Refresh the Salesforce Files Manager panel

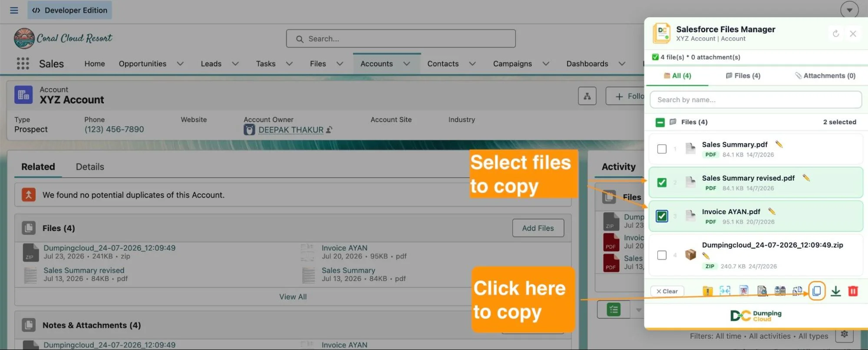click(x=835, y=33)
